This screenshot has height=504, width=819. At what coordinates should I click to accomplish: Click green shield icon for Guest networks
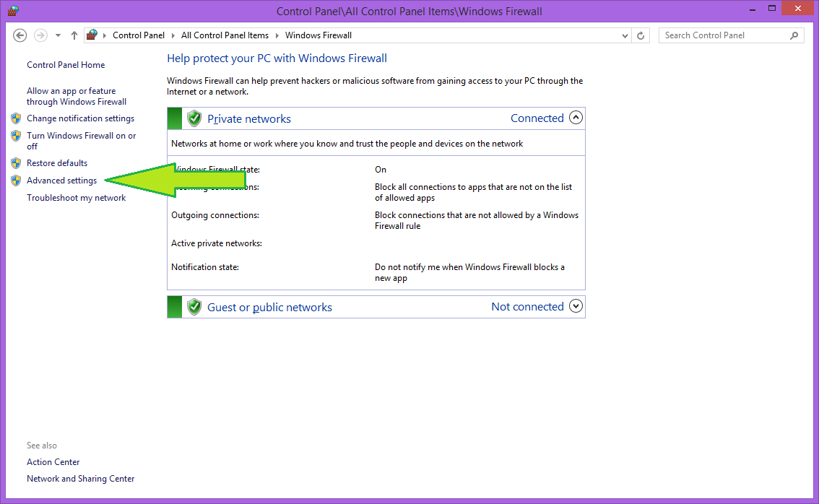click(194, 307)
